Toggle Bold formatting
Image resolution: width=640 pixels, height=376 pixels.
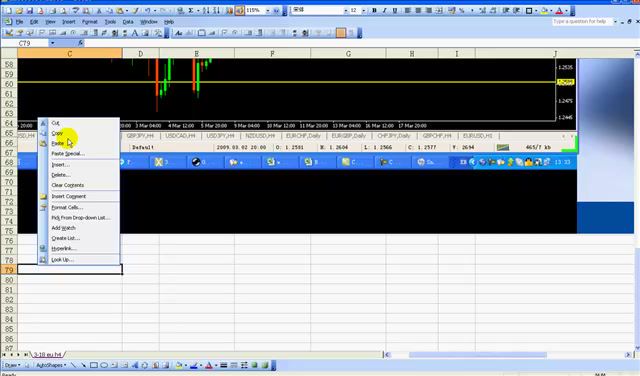[374, 11]
